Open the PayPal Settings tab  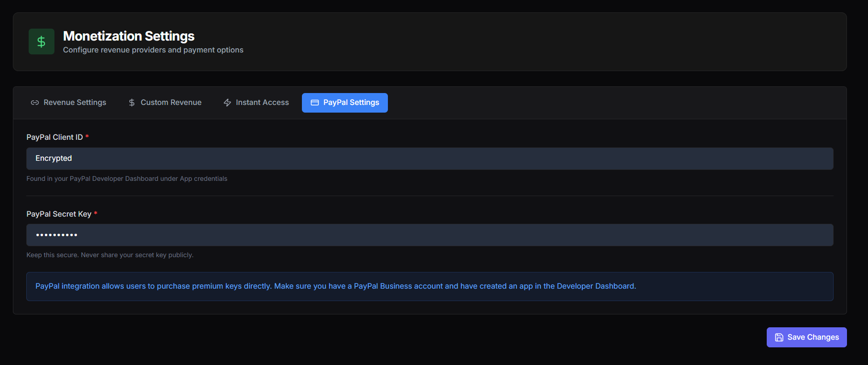point(345,103)
